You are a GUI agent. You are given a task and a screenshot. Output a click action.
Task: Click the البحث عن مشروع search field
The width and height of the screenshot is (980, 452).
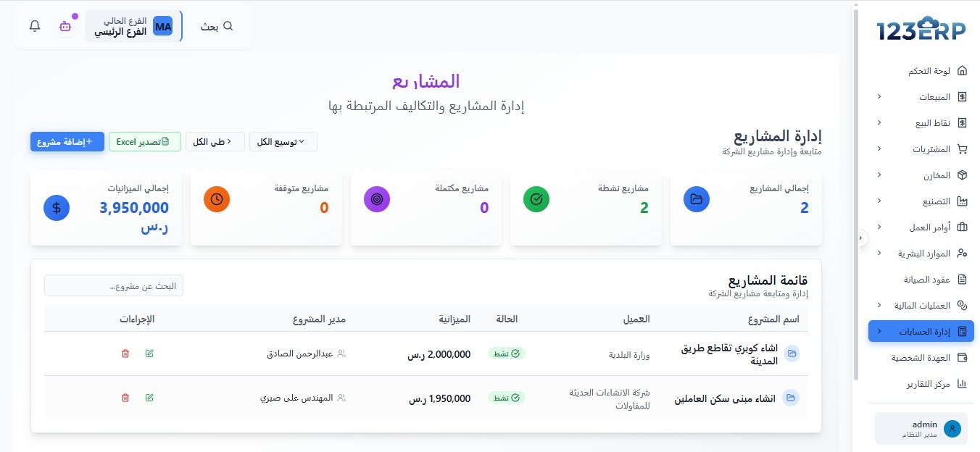click(x=114, y=285)
